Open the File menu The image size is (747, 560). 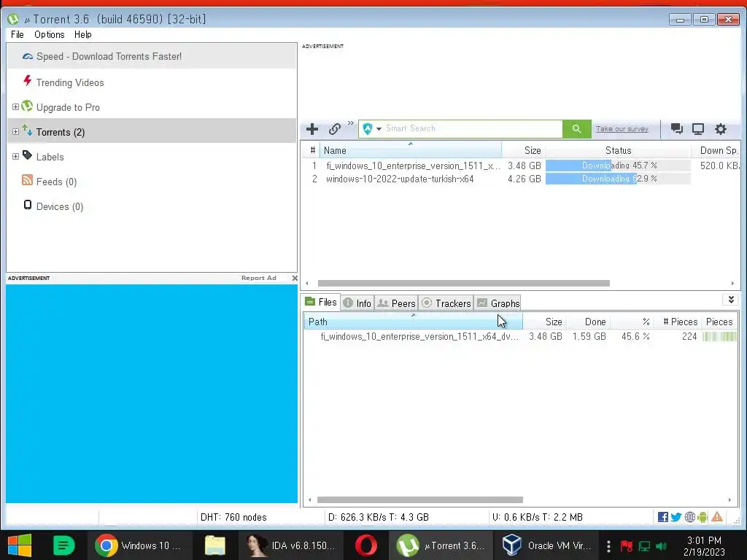(18, 34)
